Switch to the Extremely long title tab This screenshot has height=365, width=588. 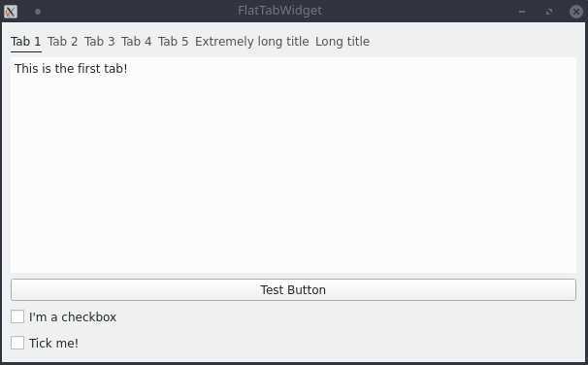[252, 42]
